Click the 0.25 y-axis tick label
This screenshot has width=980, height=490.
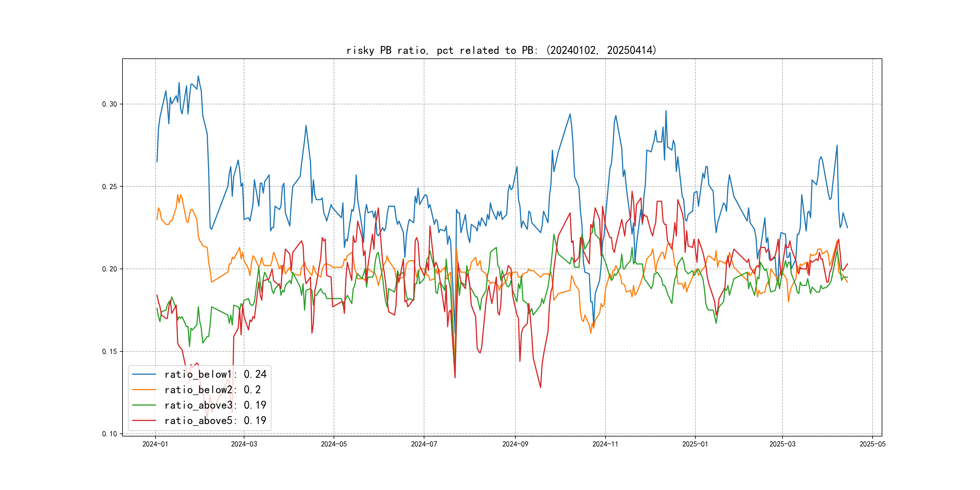click(x=109, y=186)
